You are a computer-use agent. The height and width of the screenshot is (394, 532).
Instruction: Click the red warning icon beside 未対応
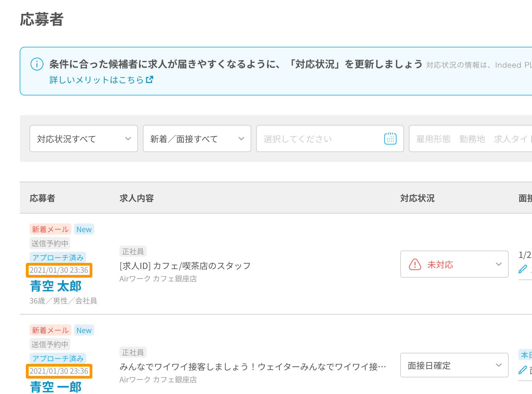pyautogui.click(x=415, y=264)
